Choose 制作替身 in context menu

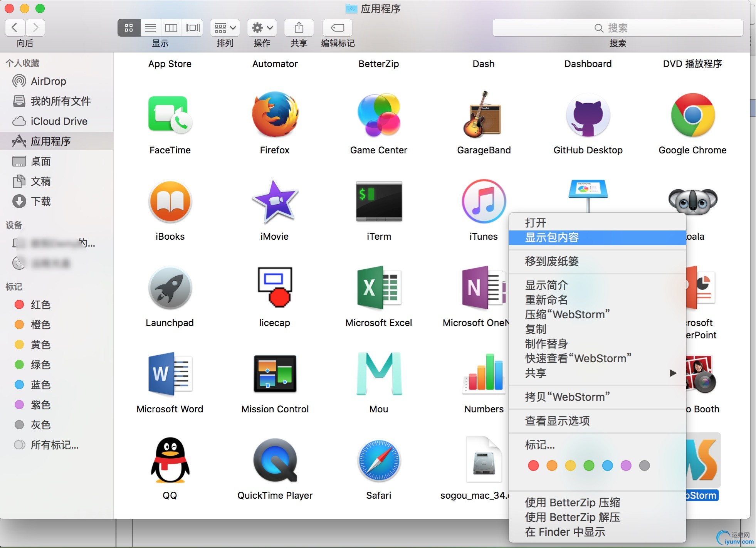597,344
